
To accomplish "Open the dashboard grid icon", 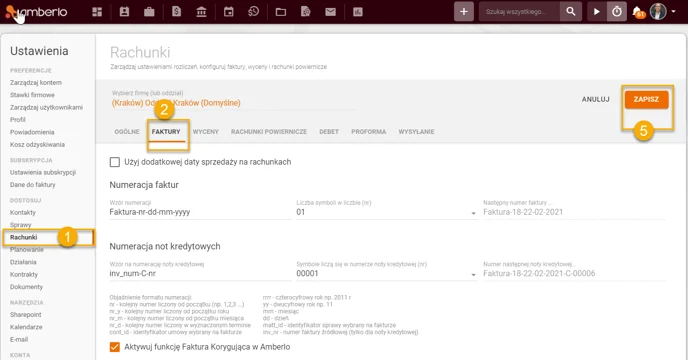I will click(97, 12).
